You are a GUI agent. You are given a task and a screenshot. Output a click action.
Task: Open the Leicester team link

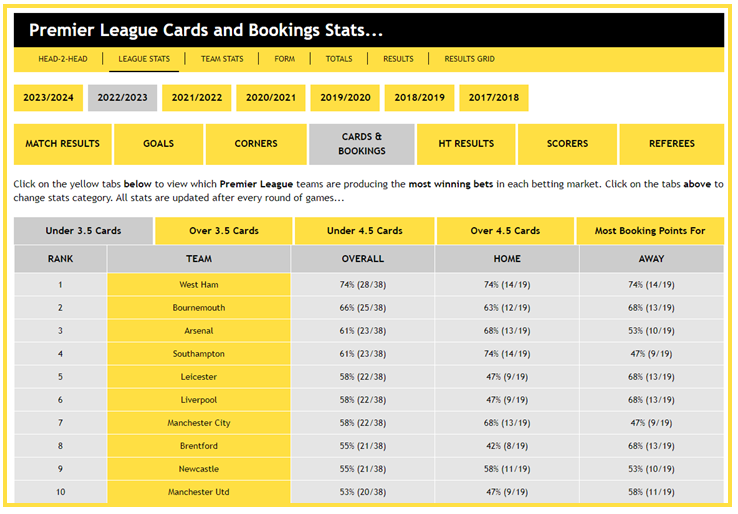199,377
